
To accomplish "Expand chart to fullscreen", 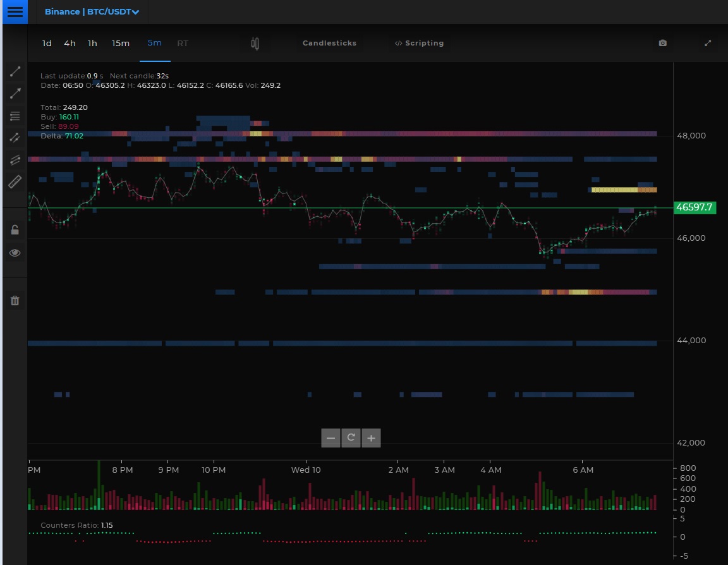I will click(x=708, y=43).
